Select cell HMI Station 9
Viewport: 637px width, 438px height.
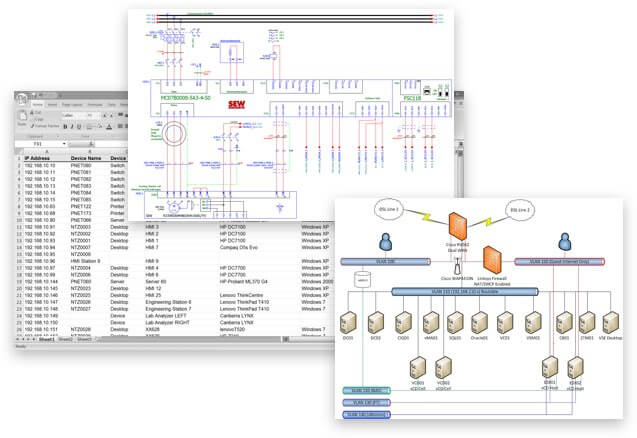(85, 261)
